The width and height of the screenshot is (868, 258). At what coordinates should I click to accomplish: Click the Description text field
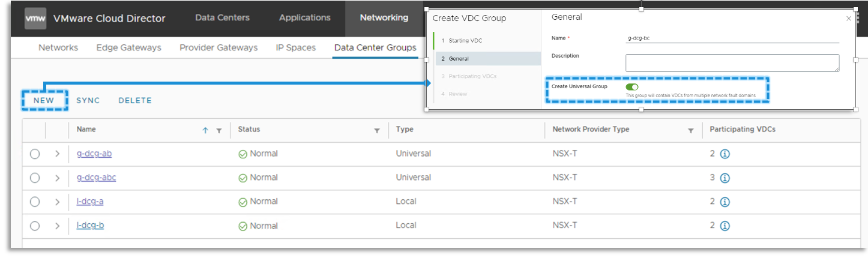(732, 63)
